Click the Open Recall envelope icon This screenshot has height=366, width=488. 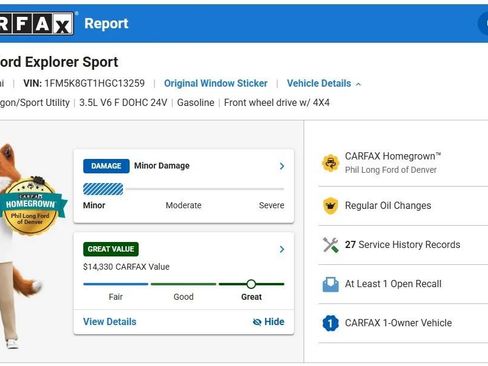pos(330,284)
